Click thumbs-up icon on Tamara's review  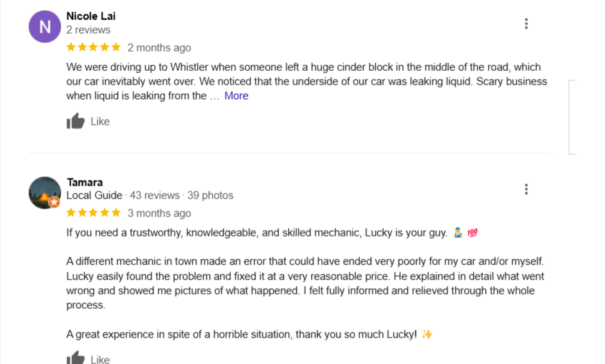coord(75,358)
